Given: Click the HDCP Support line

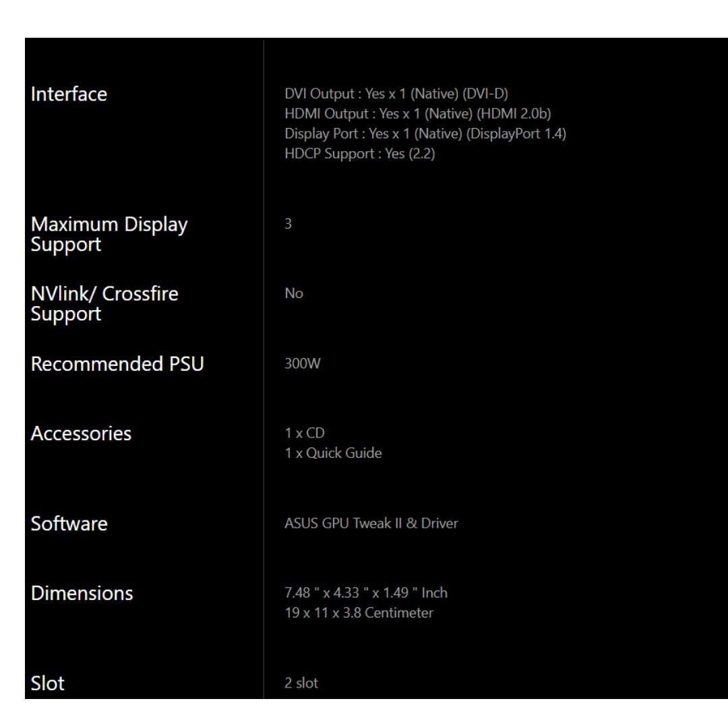Looking at the screenshot, I should 359,154.
